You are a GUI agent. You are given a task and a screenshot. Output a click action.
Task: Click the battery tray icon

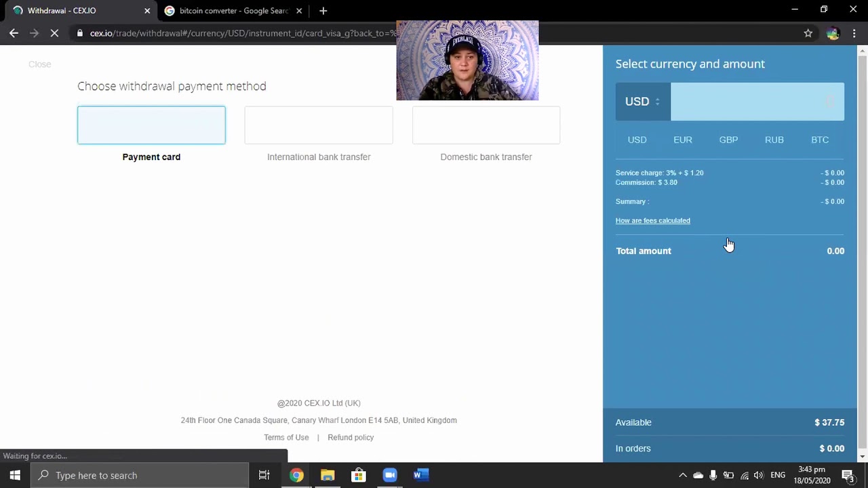tap(728, 475)
